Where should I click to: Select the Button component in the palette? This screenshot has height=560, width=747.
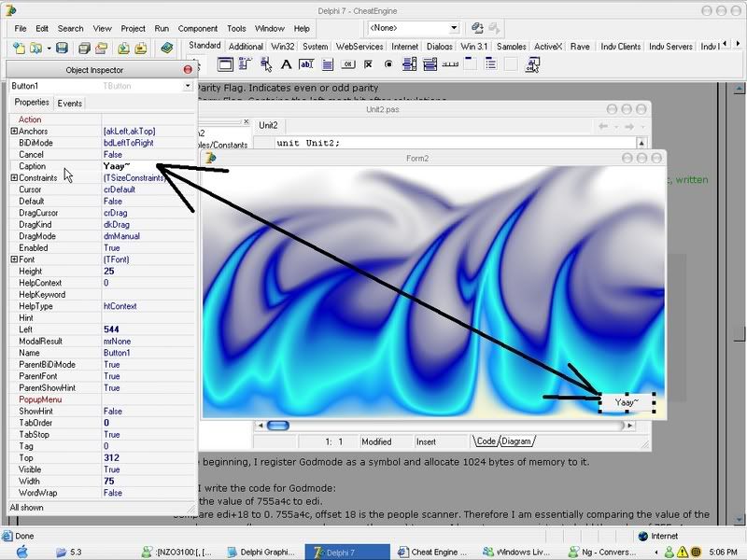point(347,64)
